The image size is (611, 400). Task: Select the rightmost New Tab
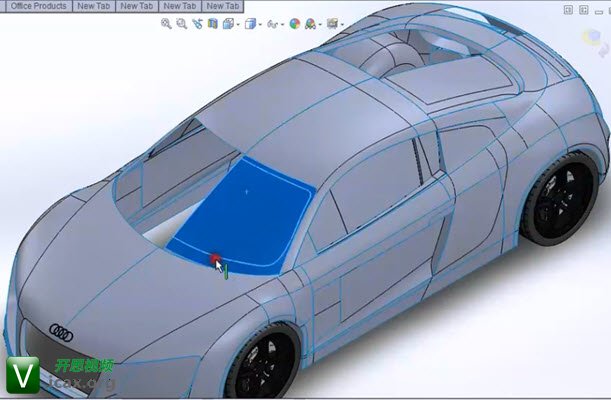tap(222, 6)
